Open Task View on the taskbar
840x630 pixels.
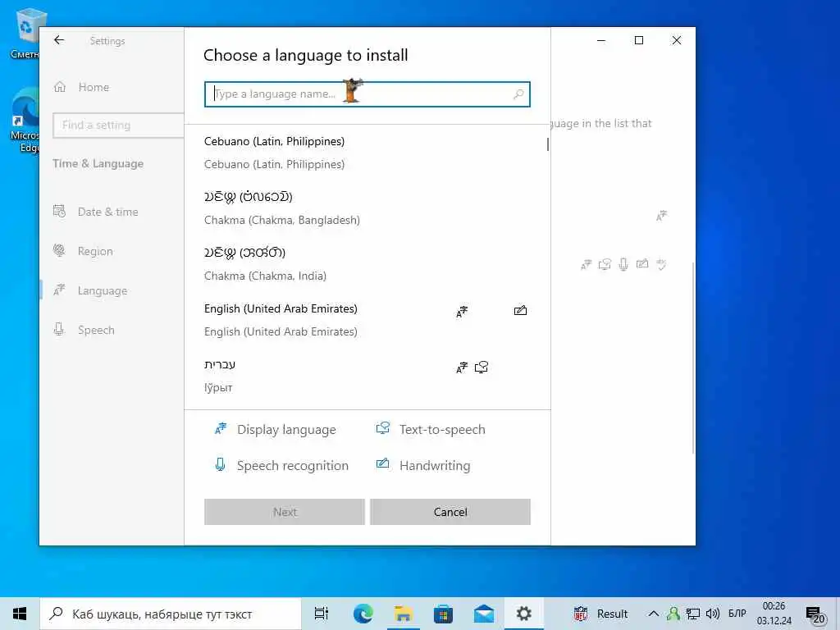click(322, 614)
